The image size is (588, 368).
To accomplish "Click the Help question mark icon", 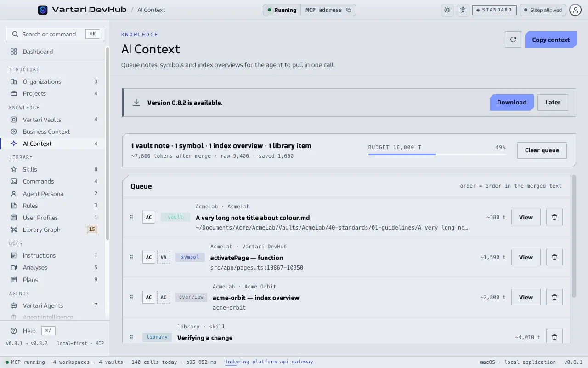I will (14, 331).
